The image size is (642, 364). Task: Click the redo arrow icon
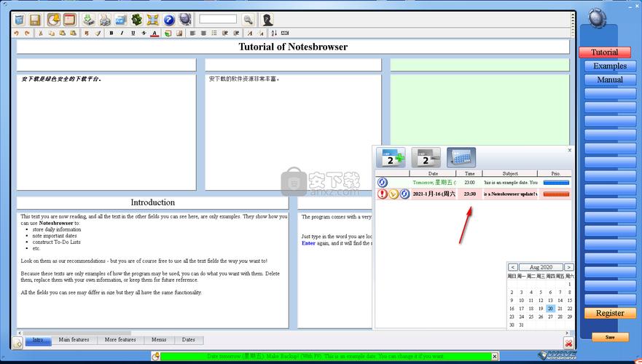(27, 33)
